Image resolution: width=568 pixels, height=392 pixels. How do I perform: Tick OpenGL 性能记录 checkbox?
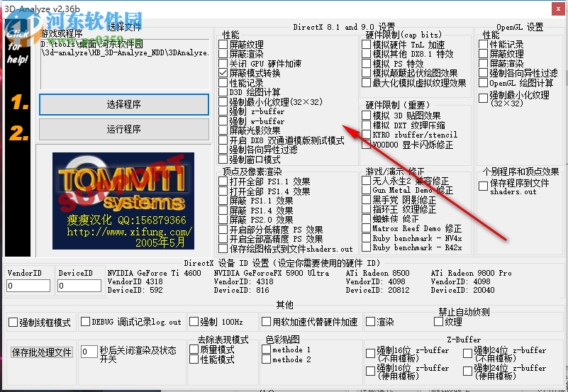pos(483,45)
